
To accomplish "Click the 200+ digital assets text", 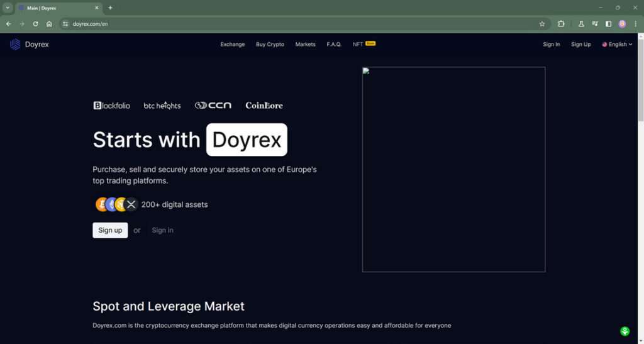I will coord(175,204).
